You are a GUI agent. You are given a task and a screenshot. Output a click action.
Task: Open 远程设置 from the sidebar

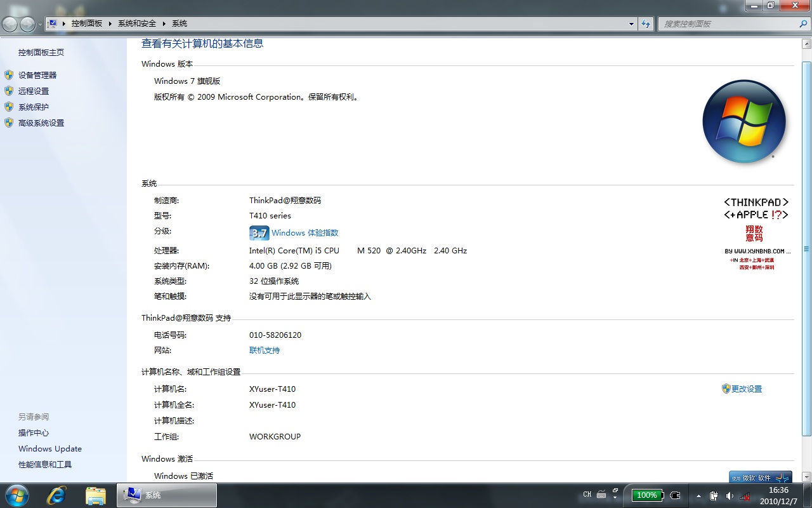pyautogui.click(x=34, y=91)
